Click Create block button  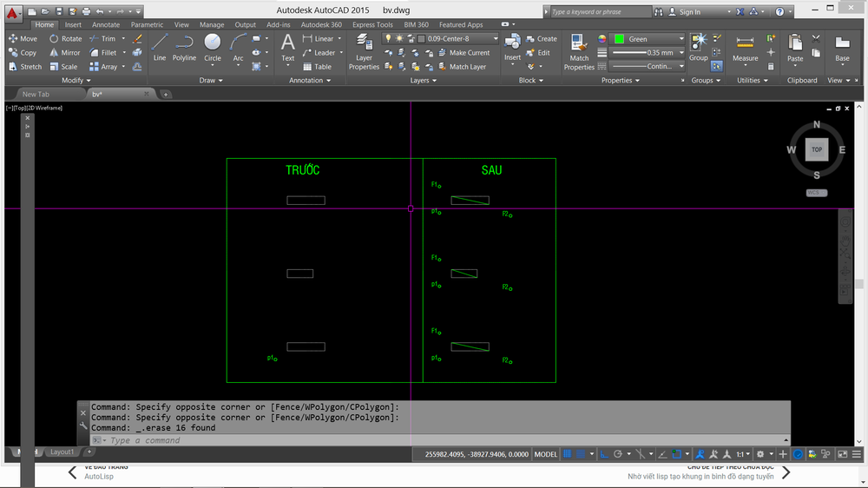coord(542,39)
